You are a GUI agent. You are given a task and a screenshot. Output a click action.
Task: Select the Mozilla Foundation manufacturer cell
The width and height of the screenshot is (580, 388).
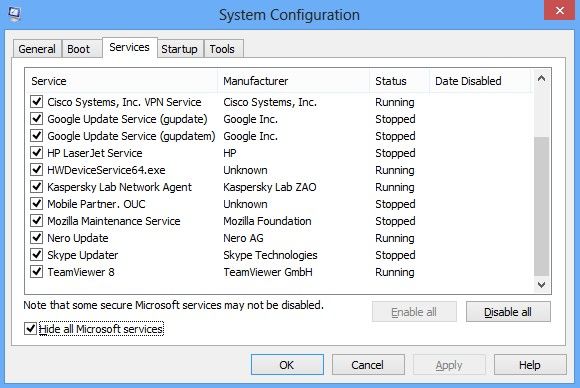pos(267,221)
